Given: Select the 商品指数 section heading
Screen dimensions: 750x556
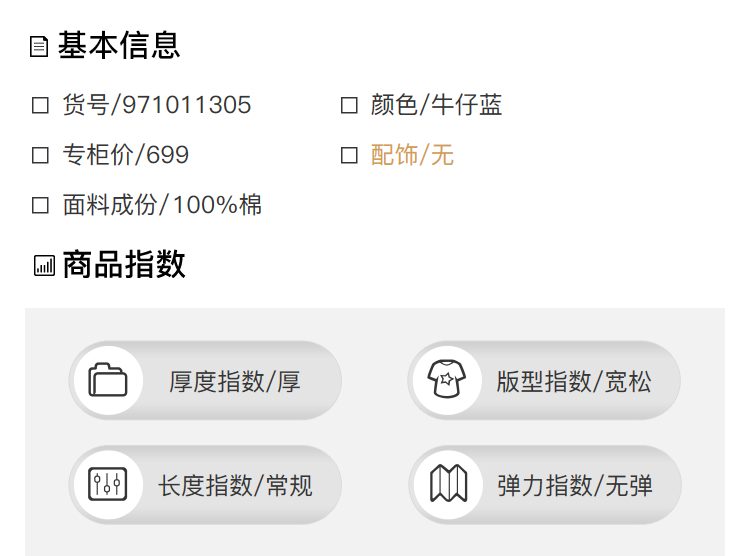Looking at the screenshot, I should [x=124, y=264].
